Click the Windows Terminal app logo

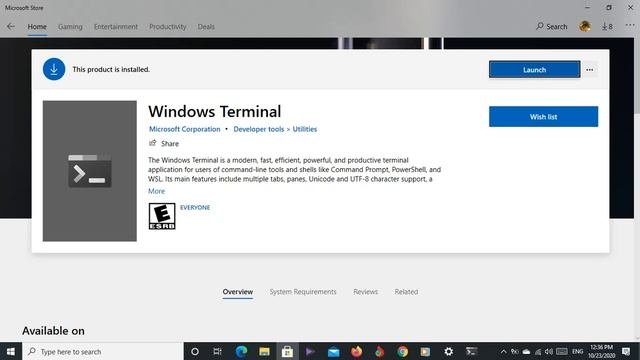click(90, 171)
